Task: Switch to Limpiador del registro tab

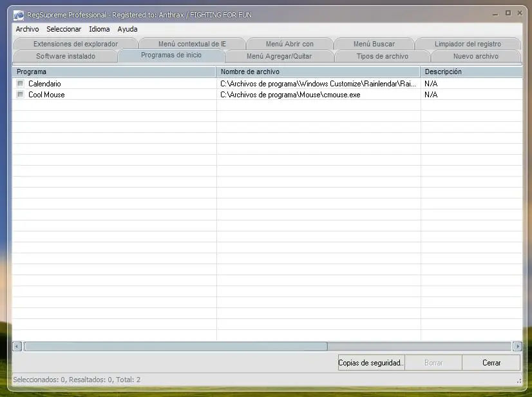Action: pyautogui.click(x=468, y=44)
